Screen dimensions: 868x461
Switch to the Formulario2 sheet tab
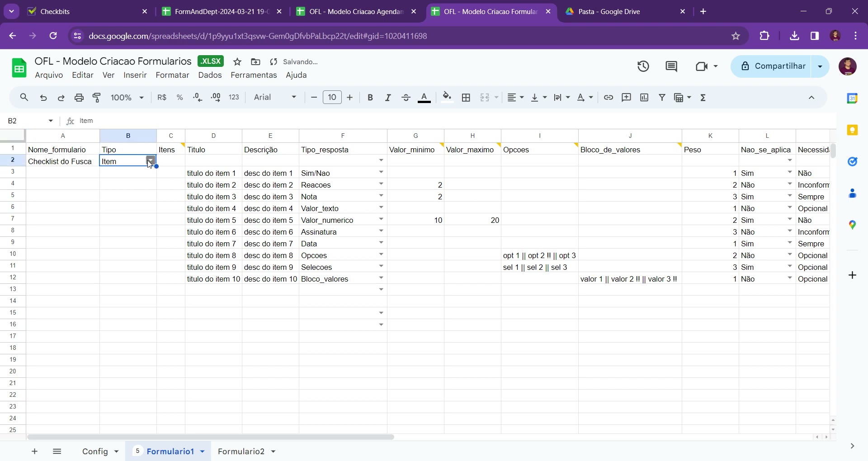click(x=241, y=451)
